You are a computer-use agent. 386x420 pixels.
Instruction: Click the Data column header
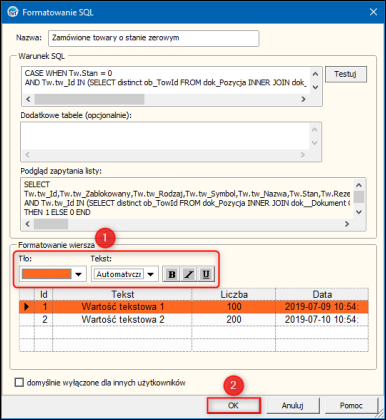[322, 294]
